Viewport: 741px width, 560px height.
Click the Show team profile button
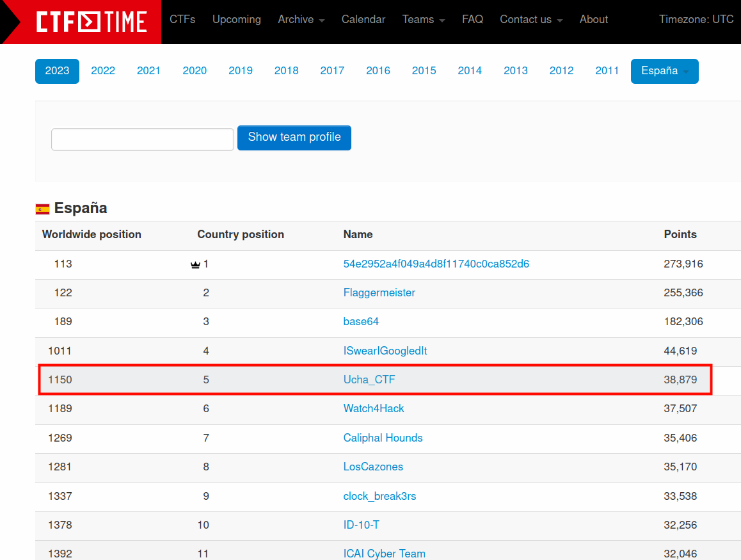[294, 138]
